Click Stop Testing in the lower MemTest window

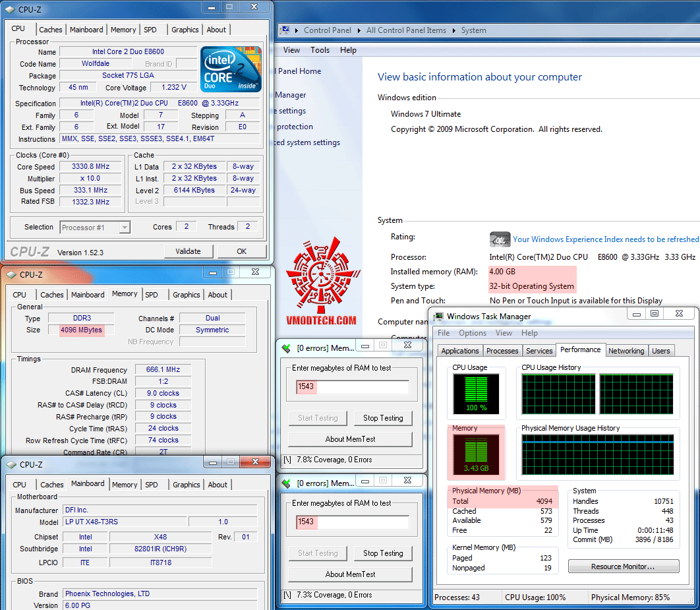[383, 553]
